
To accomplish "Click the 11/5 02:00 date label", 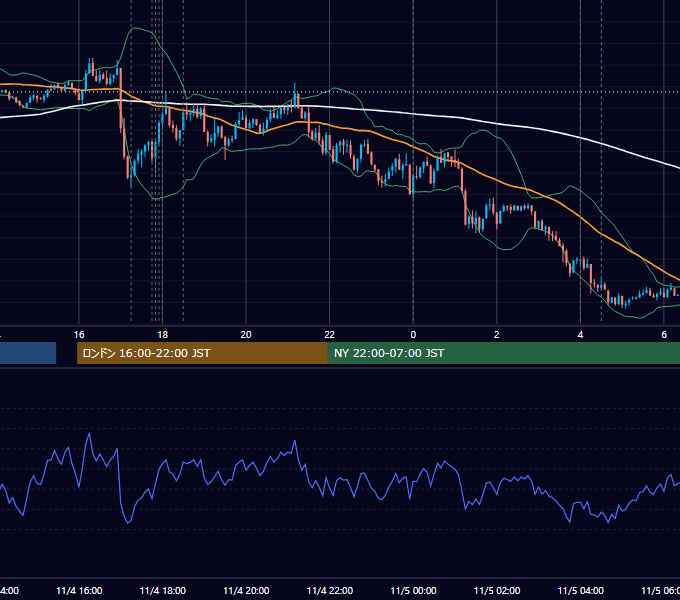I will coord(497,590).
